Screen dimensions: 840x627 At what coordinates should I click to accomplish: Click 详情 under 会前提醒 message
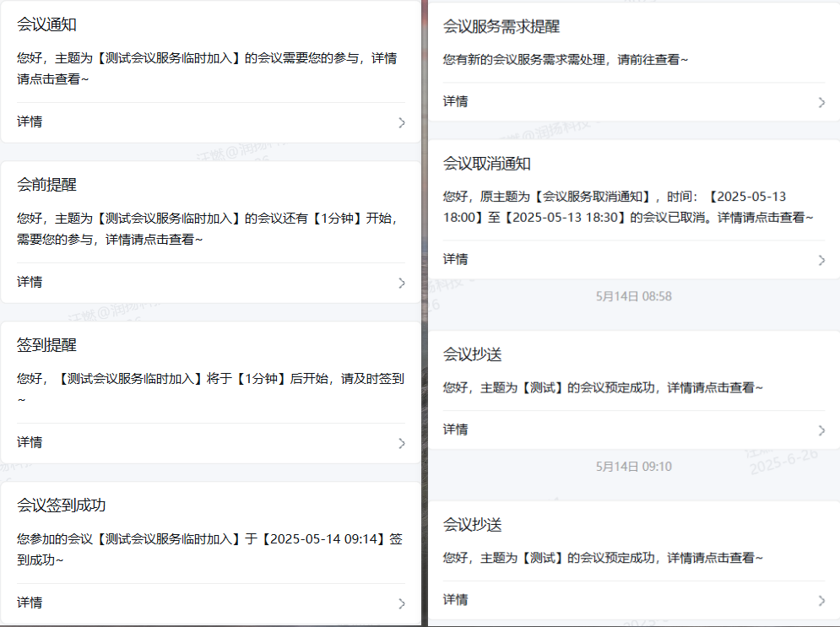tap(30, 282)
